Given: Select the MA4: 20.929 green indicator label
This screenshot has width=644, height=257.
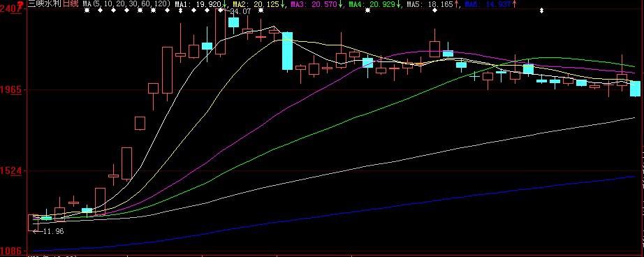Looking at the screenshot, I should [x=372, y=4].
